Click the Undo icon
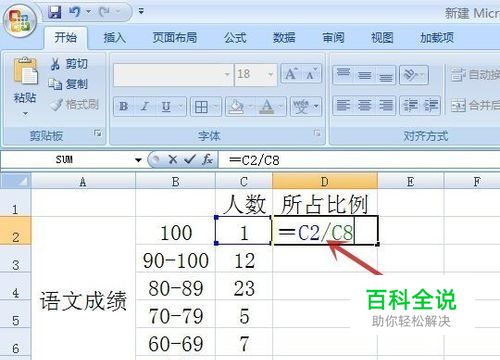 pyautogui.click(x=75, y=12)
